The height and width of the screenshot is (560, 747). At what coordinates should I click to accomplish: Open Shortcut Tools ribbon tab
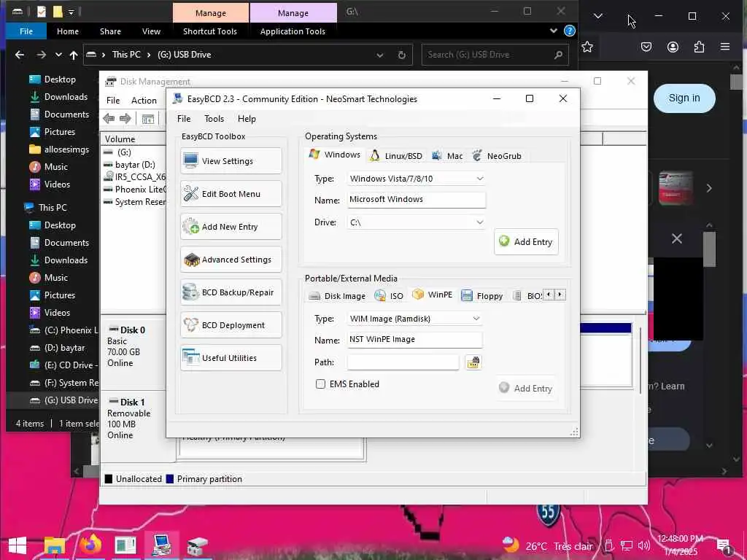pos(209,31)
